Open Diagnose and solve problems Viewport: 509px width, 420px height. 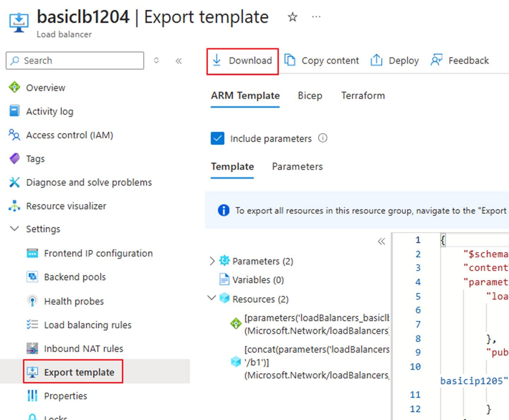[x=89, y=182]
